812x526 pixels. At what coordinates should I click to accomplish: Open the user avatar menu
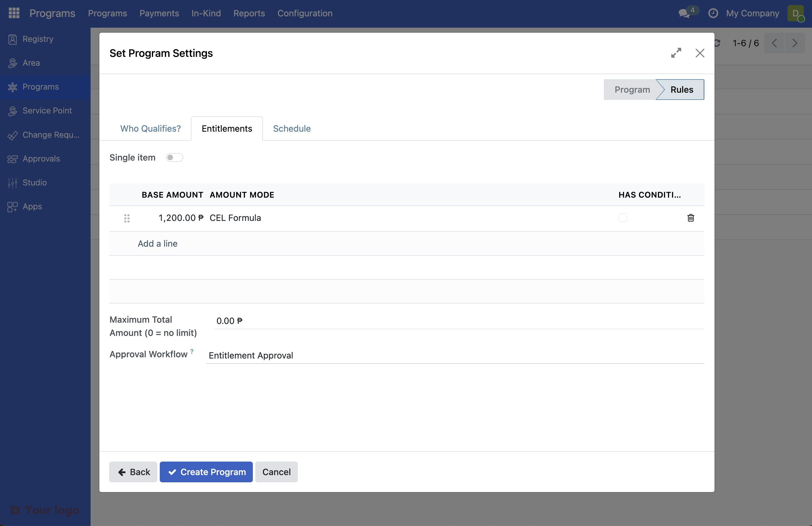[x=796, y=14]
